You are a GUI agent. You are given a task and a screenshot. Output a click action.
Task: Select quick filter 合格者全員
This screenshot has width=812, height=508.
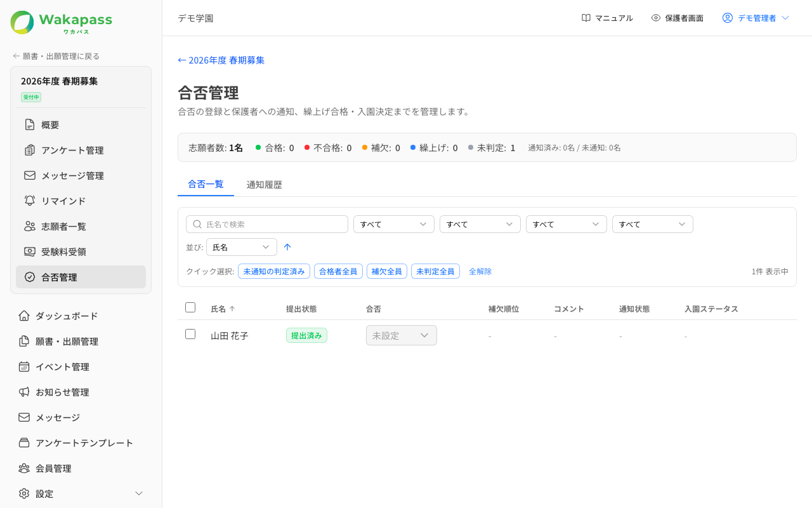click(338, 271)
